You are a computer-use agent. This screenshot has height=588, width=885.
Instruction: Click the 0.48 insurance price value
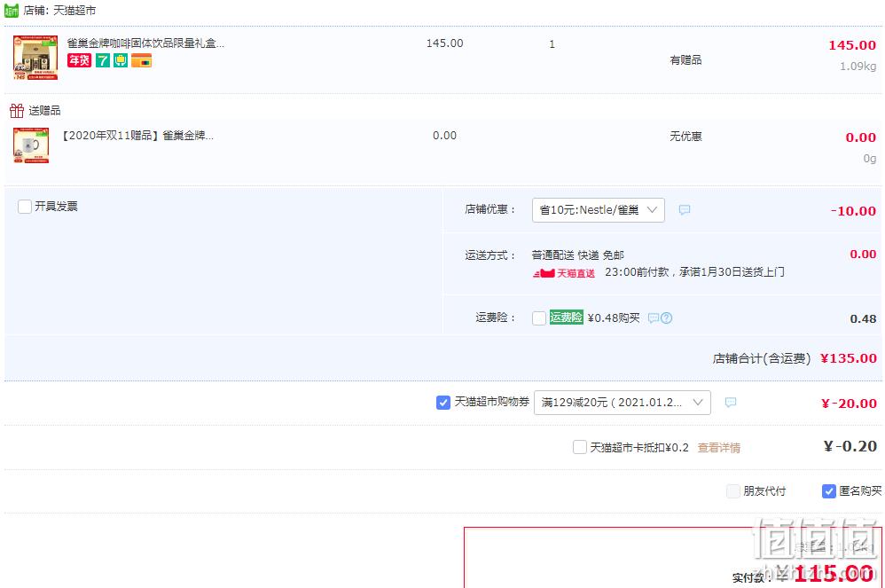click(x=863, y=318)
